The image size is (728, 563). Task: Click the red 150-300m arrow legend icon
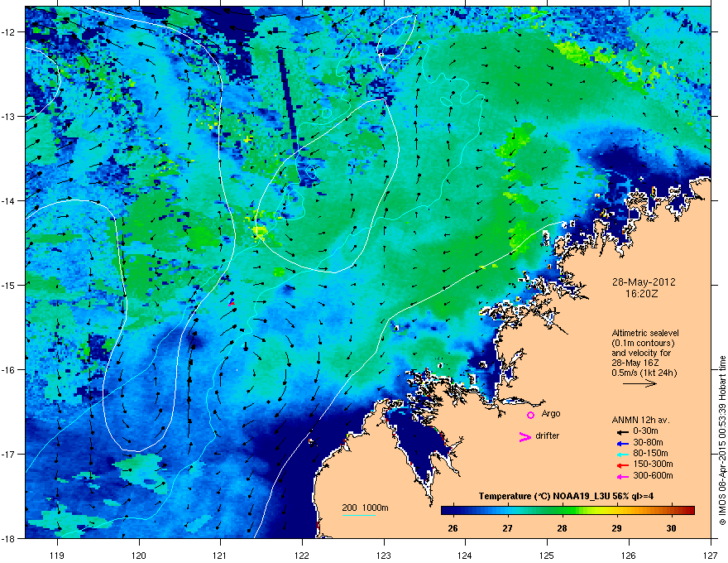pyautogui.click(x=622, y=464)
